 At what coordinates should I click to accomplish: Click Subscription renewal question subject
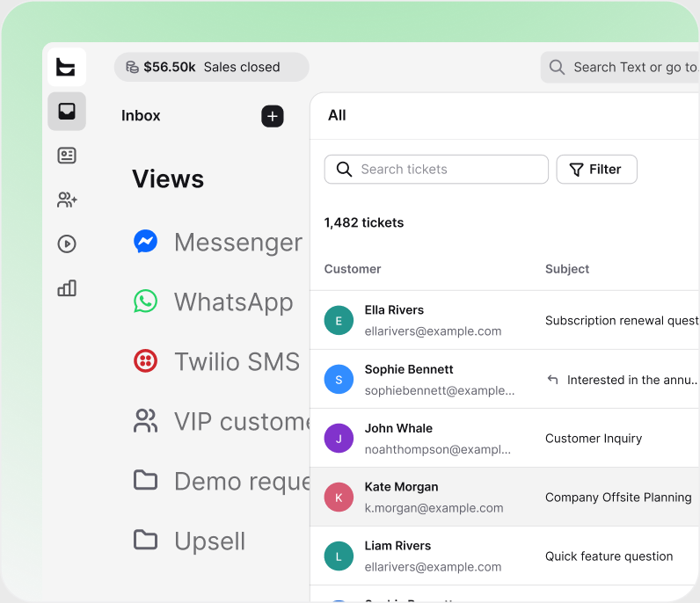pyautogui.click(x=622, y=321)
